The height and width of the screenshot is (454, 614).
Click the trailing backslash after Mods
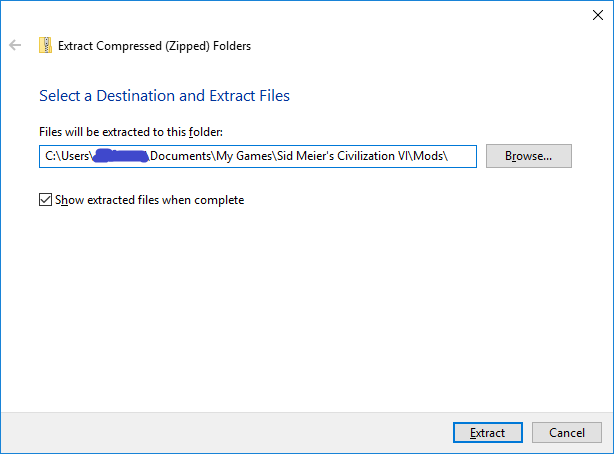[x=446, y=156]
